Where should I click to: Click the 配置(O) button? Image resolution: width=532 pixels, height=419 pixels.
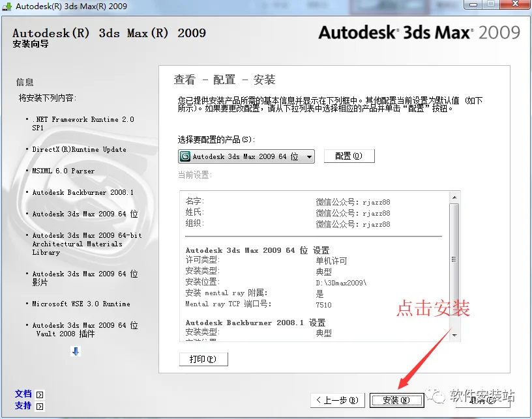[x=349, y=156]
